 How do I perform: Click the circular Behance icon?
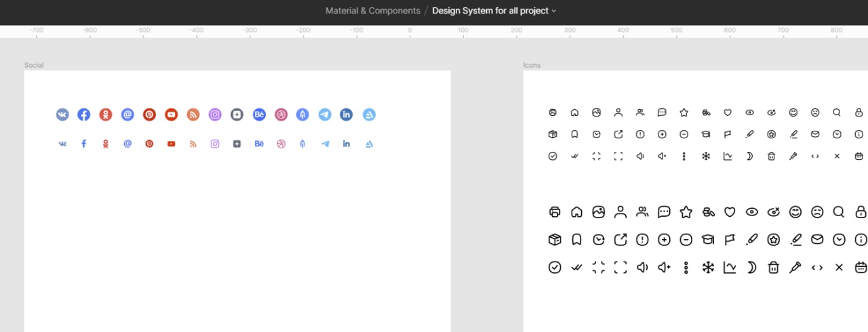(x=259, y=115)
